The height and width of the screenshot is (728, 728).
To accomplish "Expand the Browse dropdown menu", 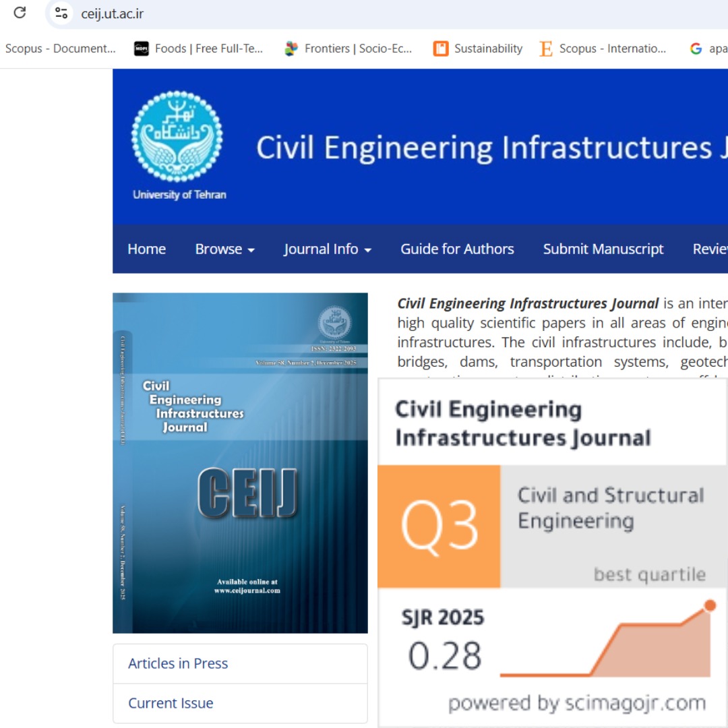I will click(224, 249).
